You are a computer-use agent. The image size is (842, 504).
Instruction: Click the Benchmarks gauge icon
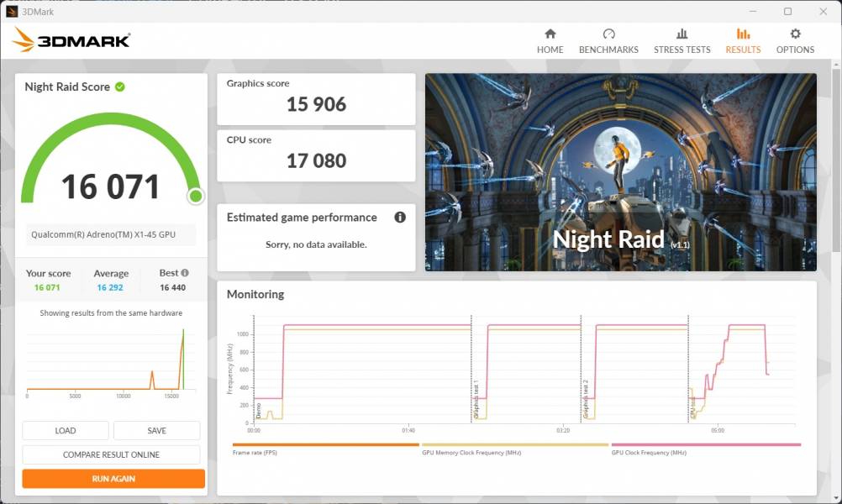[608, 34]
